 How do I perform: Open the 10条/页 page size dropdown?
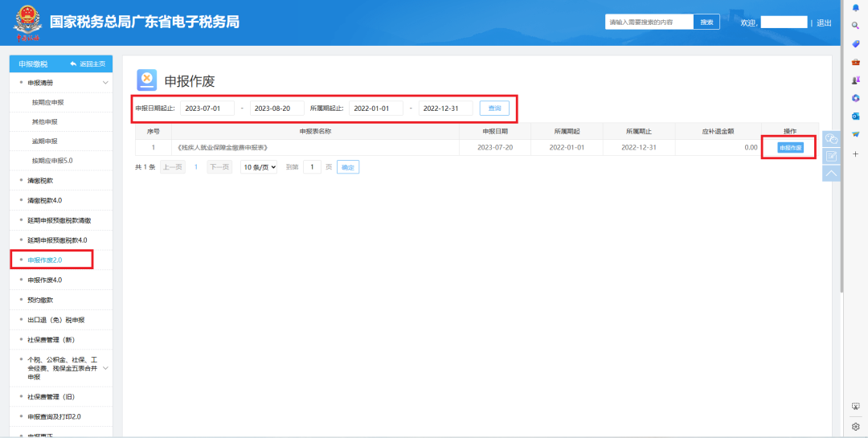coord(259,166)
